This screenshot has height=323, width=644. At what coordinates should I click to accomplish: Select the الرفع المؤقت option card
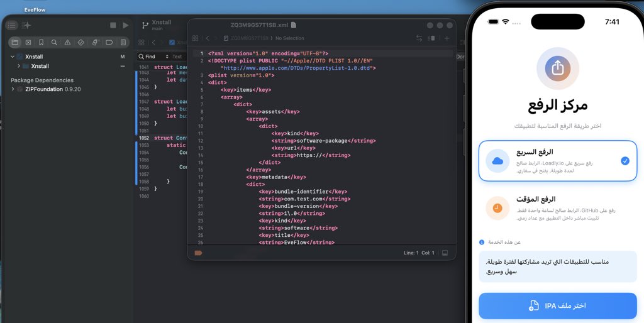point(558,208)
